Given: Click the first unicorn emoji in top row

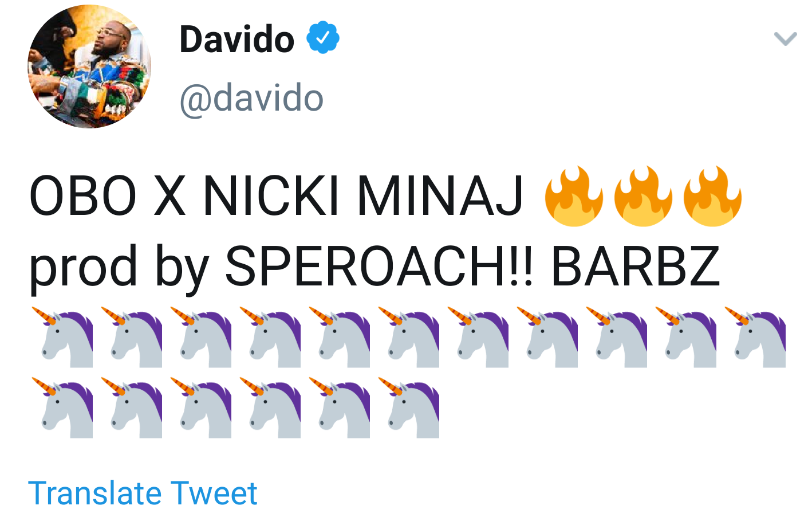Looking at the screenshot, I should click(62, 337).
